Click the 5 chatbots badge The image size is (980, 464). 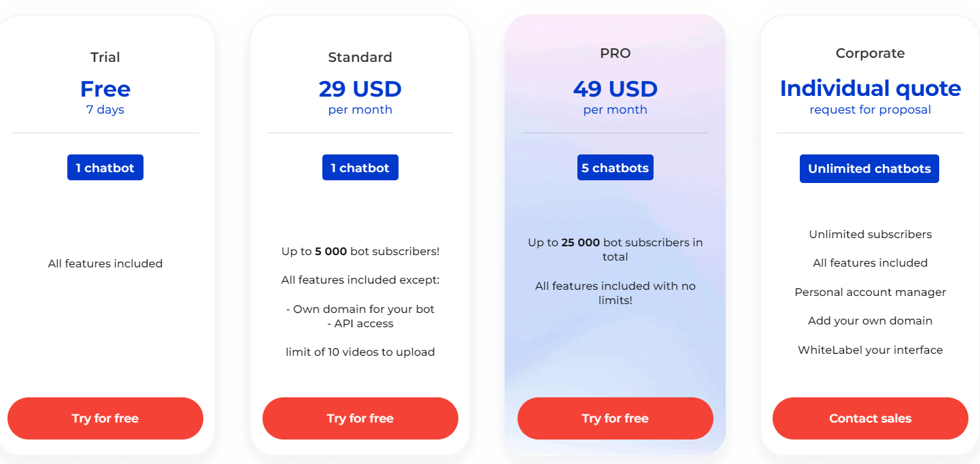(x=615, y=167)
